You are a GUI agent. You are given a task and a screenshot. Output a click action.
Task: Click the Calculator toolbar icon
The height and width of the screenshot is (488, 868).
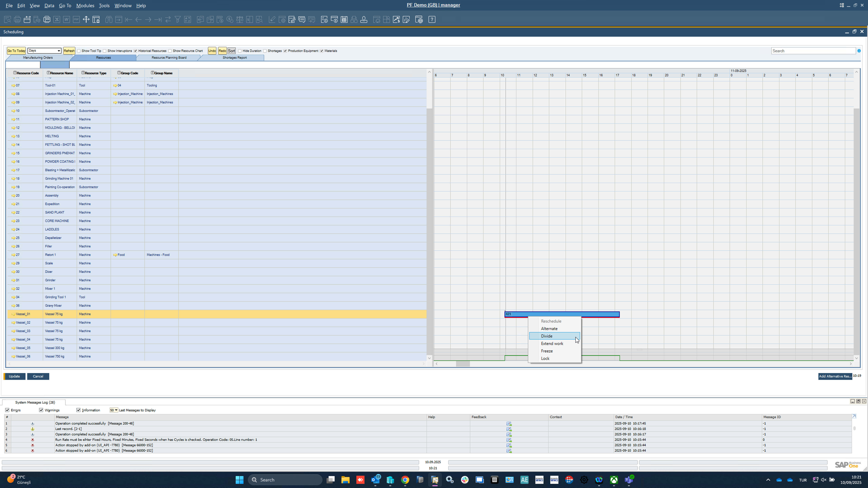(344, 19)
